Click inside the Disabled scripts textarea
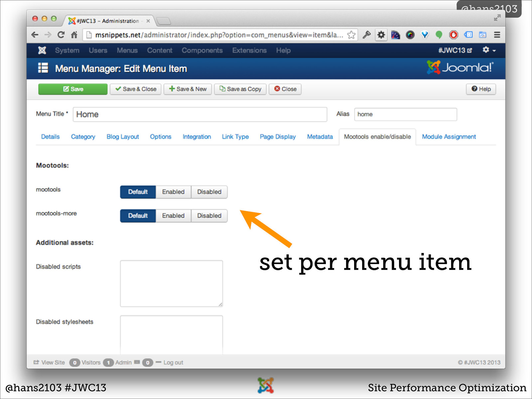 point(172,284)
